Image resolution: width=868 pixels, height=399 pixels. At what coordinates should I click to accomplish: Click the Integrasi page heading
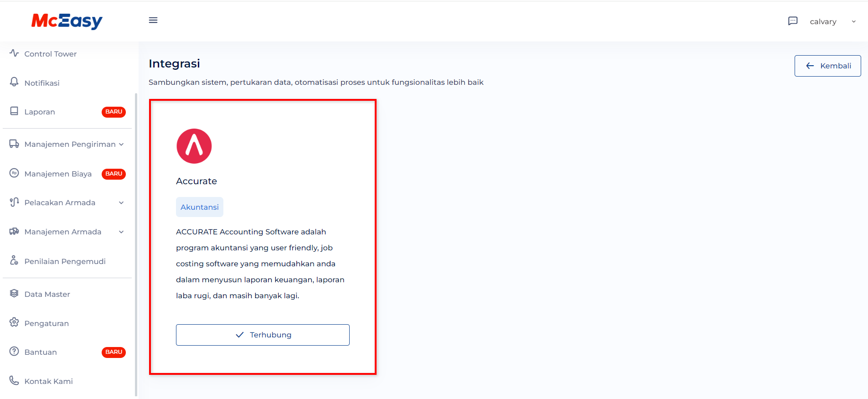coord(174,63)
